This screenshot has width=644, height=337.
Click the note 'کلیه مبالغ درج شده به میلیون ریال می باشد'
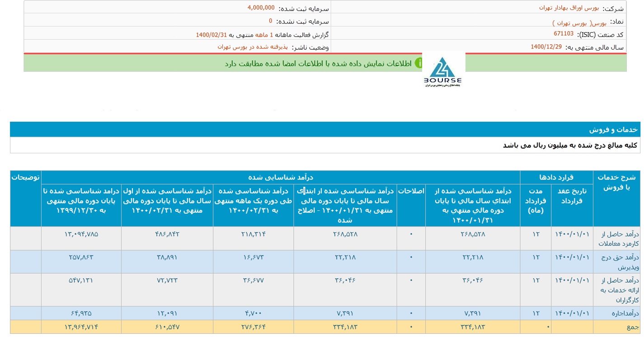pos(570,145)
